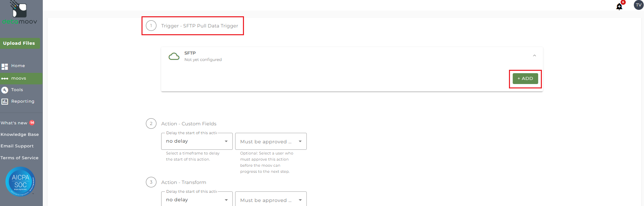Open the TV user avatar menu
Screen dimensions: 644x206
point(639,5)
